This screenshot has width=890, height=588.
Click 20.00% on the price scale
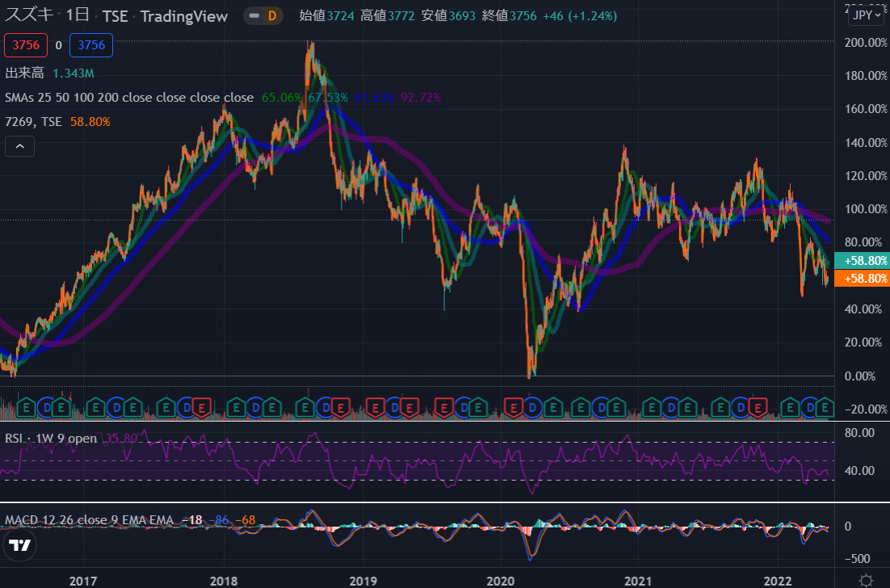tap(863, 342)
